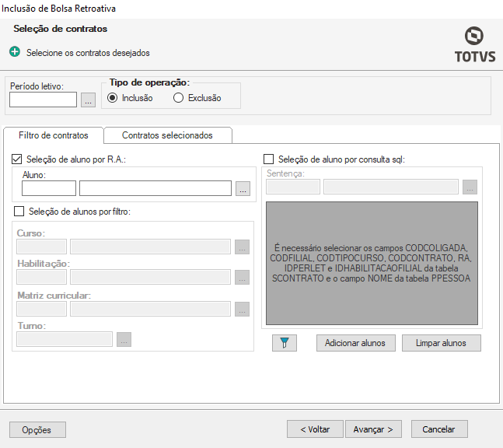Click the funnel filter icon button
This screenshot has height=448, width=503.
285,343
